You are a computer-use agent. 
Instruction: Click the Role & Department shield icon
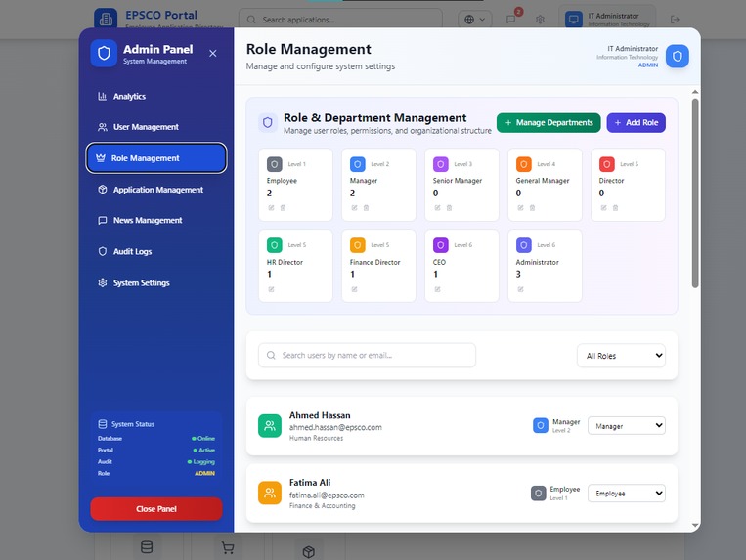pos(267,123)
